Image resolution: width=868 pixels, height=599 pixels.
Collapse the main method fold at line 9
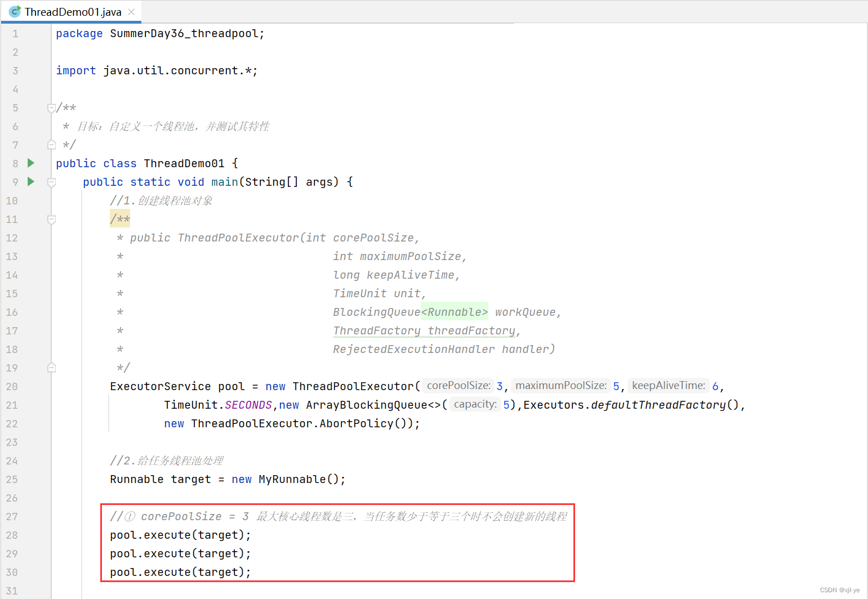coord(51,182)
